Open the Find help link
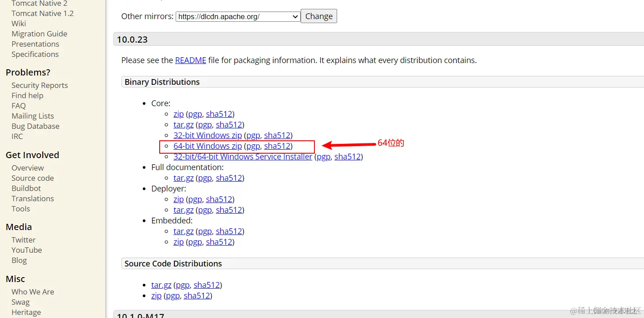Viewport: 644px width, 318px height. [27, 95]
